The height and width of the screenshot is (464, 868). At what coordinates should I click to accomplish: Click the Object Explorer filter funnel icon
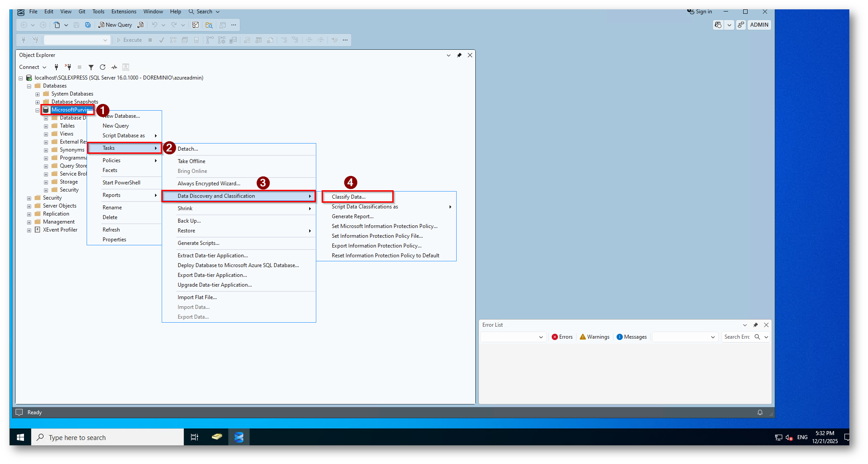91,68
